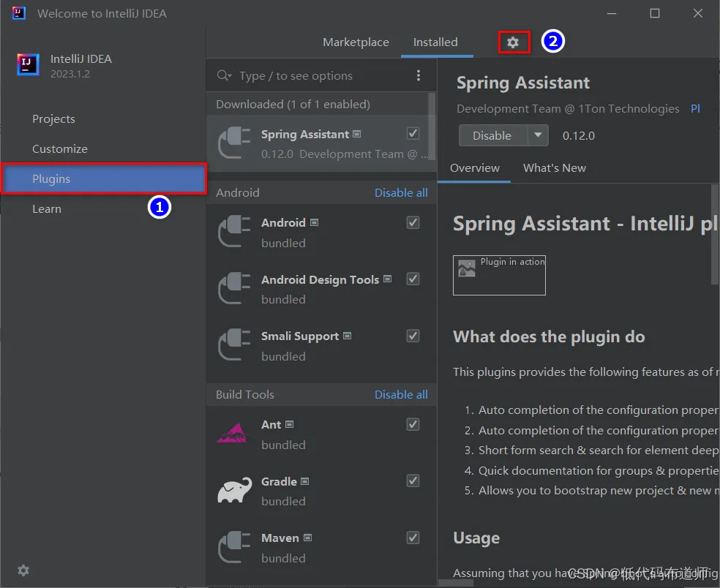
Task: Click the badge icon next to Smali Support
Action: pyautogui.click(x=347, y=336)
